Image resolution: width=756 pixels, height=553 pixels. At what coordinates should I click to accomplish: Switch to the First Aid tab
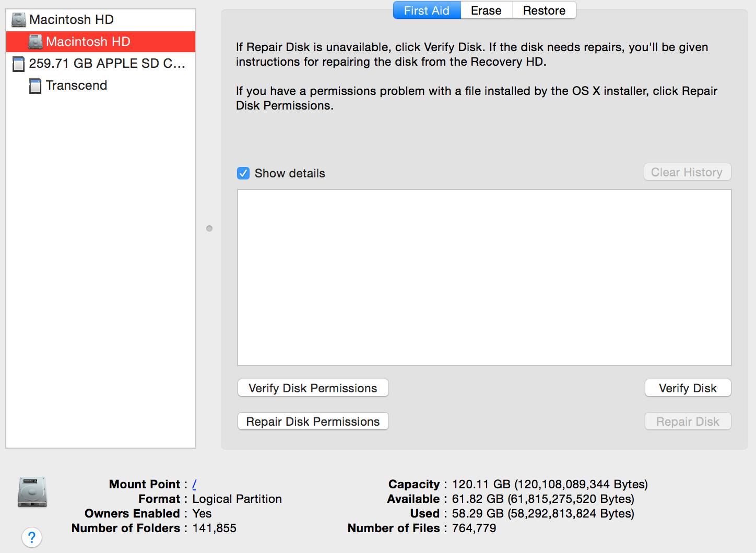pos(427,10)
